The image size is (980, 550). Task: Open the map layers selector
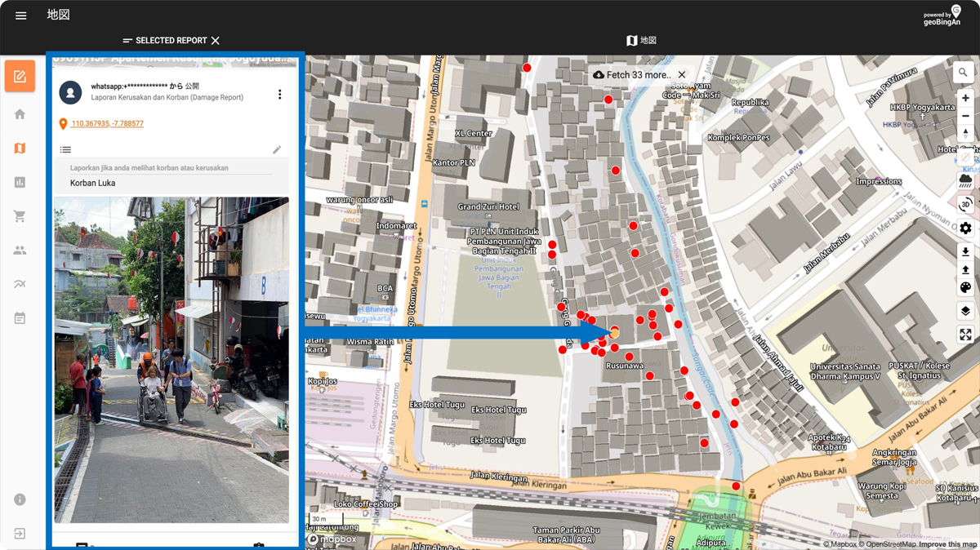pyautogui.click(x=964, y=311)
